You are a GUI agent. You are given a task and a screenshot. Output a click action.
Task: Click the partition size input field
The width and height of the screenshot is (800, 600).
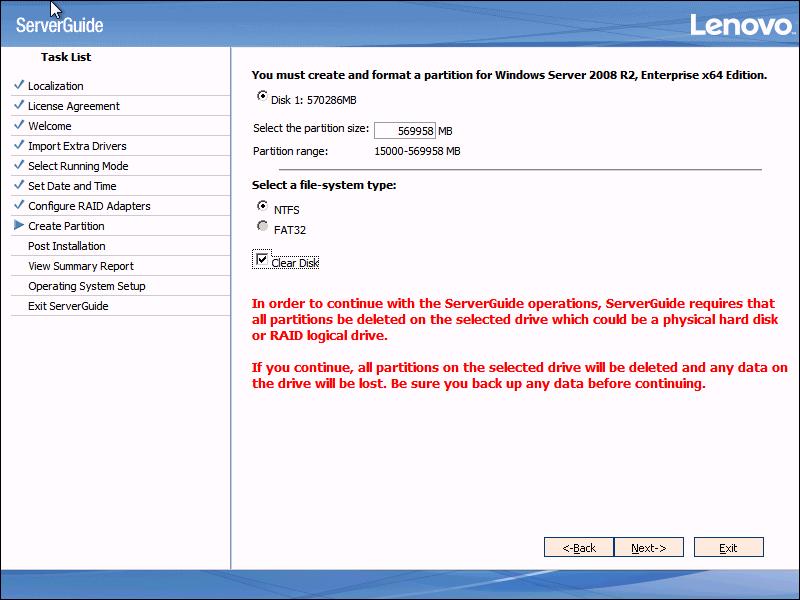[x=404, y=131]
